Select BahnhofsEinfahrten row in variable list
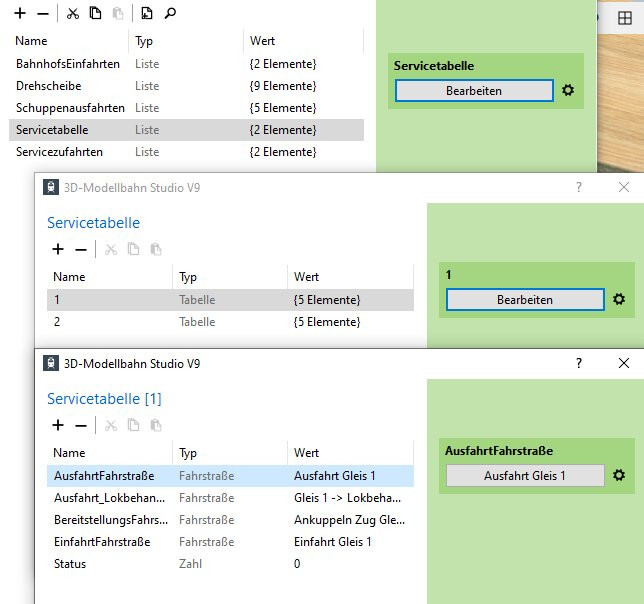This screenshot has height=604, width=644. point(186,64)
